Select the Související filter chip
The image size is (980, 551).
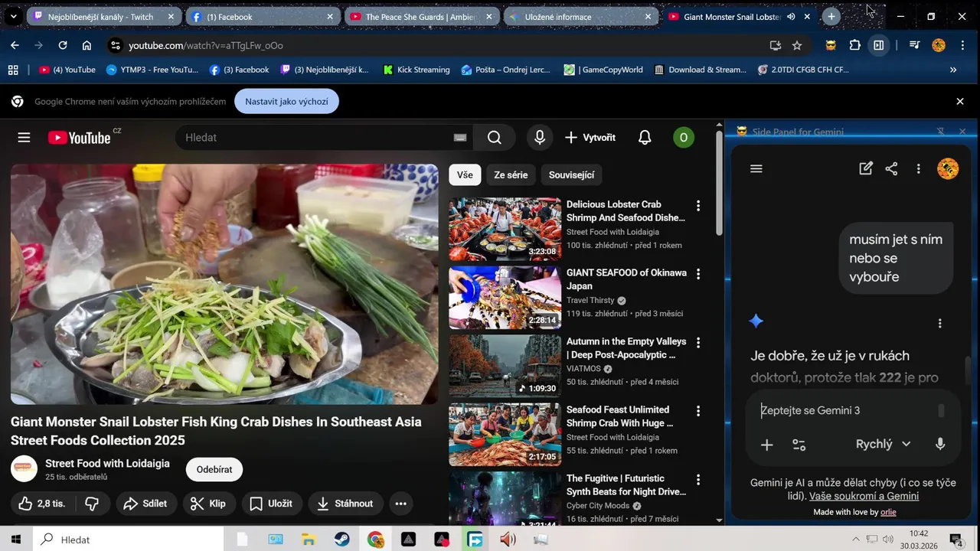tap(572, 174)
